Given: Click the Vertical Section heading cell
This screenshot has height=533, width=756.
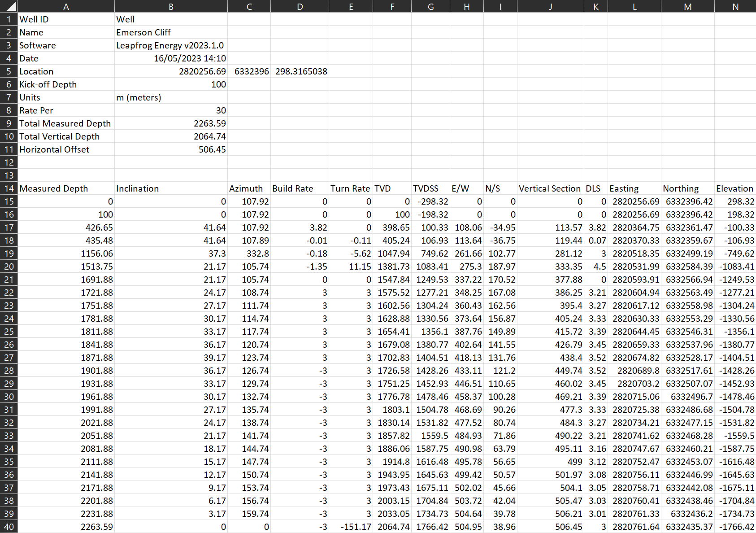Looking at the screenshot, I should click(550, 188).
